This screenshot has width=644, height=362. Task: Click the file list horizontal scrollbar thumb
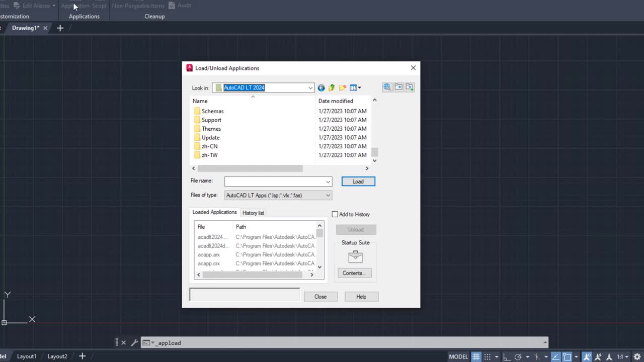pos(250,168)
